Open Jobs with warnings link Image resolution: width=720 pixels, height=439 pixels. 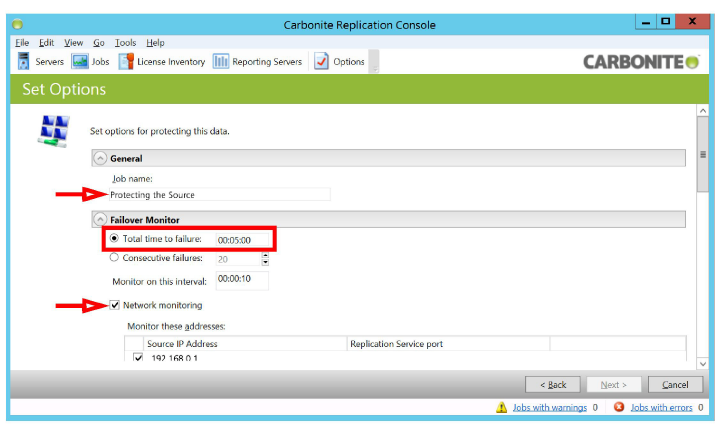click(550, 407)
